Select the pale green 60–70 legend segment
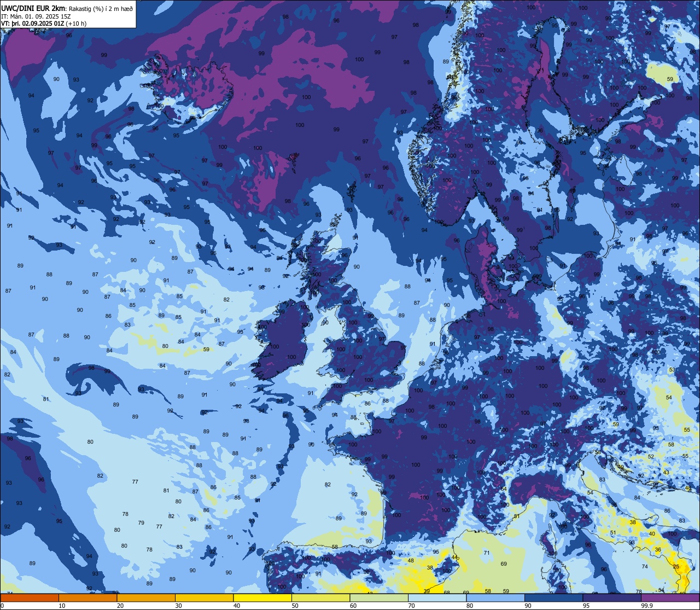The width and height of the screenshot is (700, 610). point(379,597)
